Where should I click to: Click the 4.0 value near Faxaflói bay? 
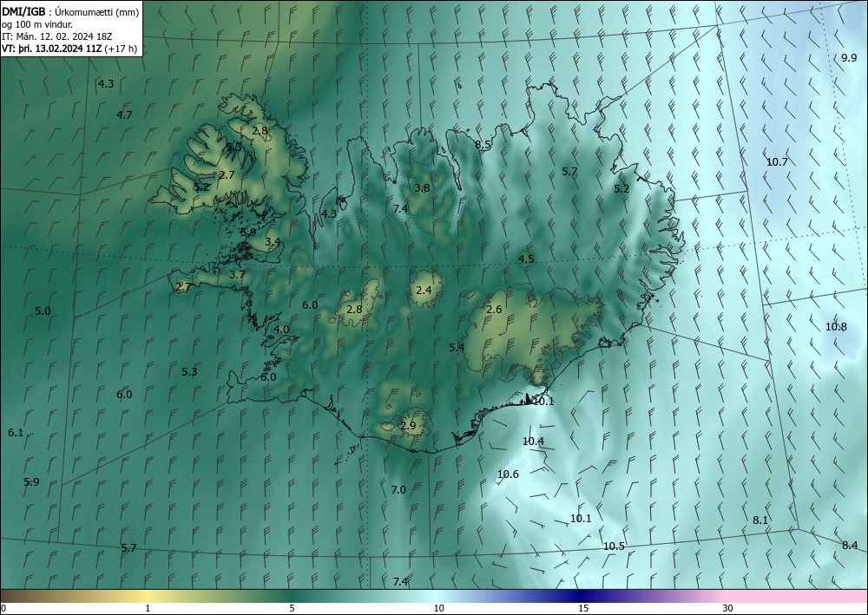(281, 329)
